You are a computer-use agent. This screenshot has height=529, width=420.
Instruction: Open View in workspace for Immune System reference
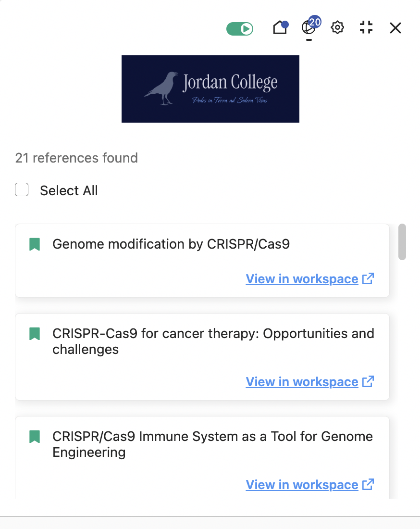302,485
